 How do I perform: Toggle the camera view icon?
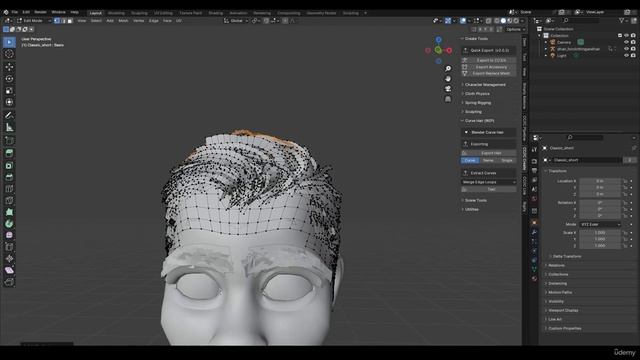(448, 89)
